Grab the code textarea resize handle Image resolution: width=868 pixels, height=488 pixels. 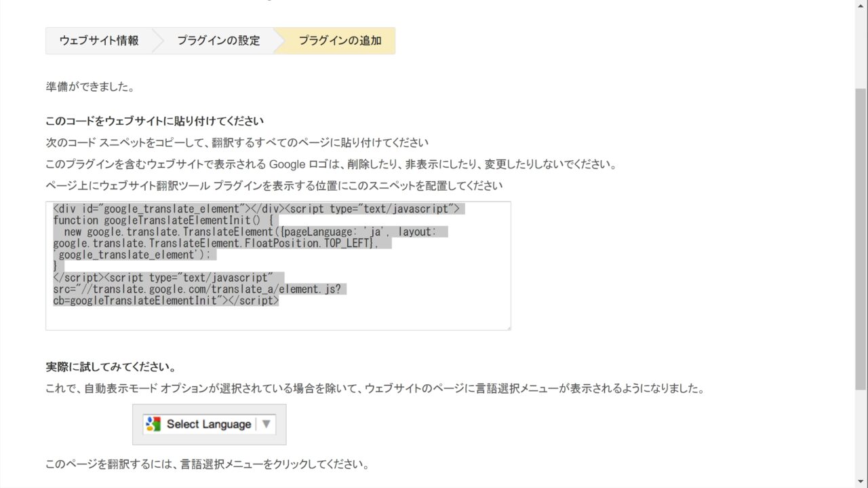pyautogui.click(x=507, y=327)
